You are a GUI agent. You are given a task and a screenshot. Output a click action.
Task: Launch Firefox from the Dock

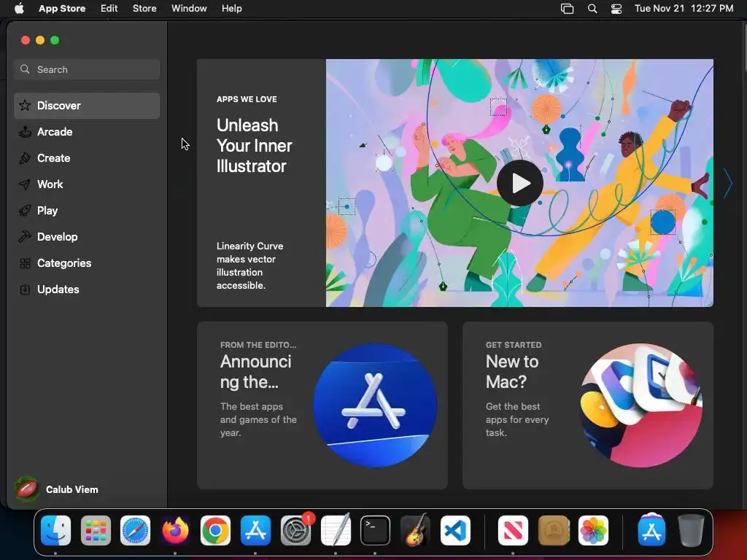[175, 531]
